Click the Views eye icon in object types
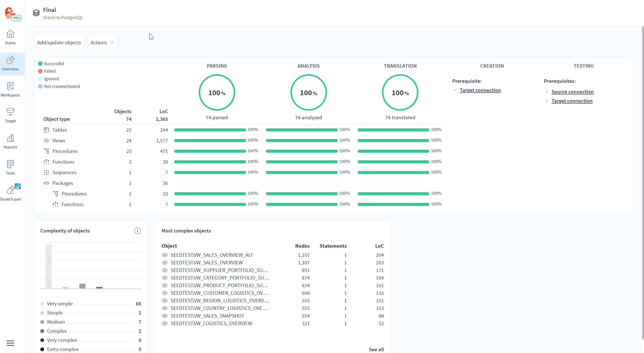This screenshot has width=644, height=353. coord(46,141)
